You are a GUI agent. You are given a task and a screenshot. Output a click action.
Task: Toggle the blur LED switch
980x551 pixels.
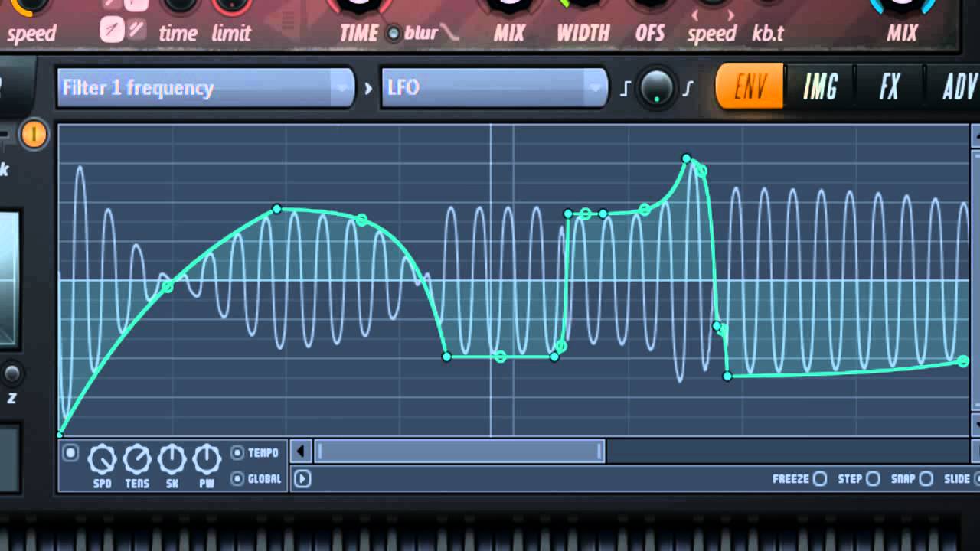(x=394, y=34)
